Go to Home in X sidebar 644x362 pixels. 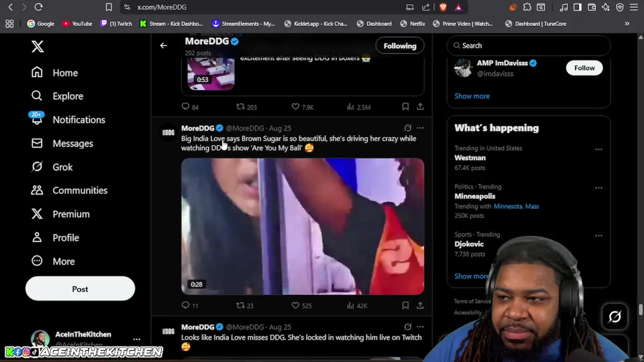click(54, 73)
